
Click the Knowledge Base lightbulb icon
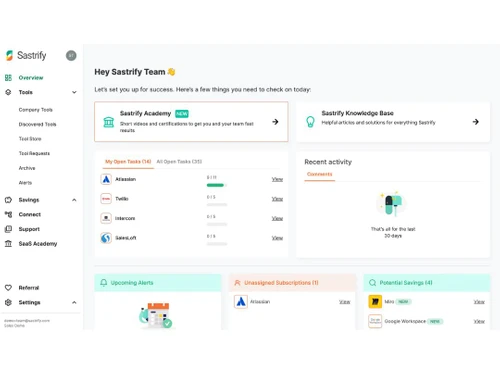[x=310, y=122]
